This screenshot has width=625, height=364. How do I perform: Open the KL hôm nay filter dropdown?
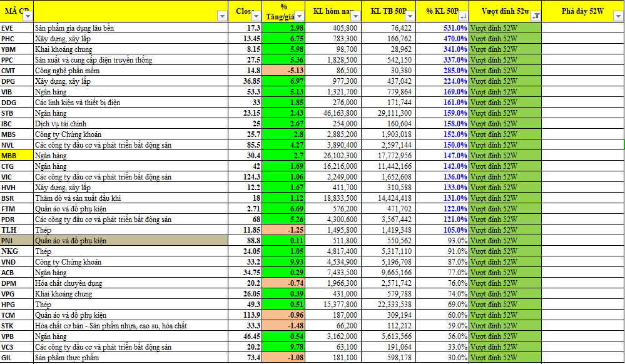pyautogui.click(x=355, y=17)
